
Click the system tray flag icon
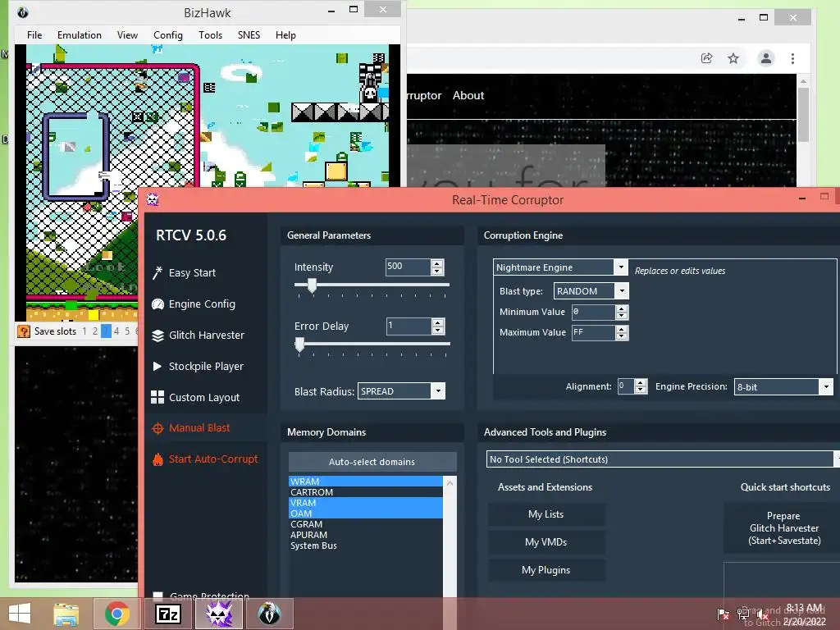[x=724, y=614]
